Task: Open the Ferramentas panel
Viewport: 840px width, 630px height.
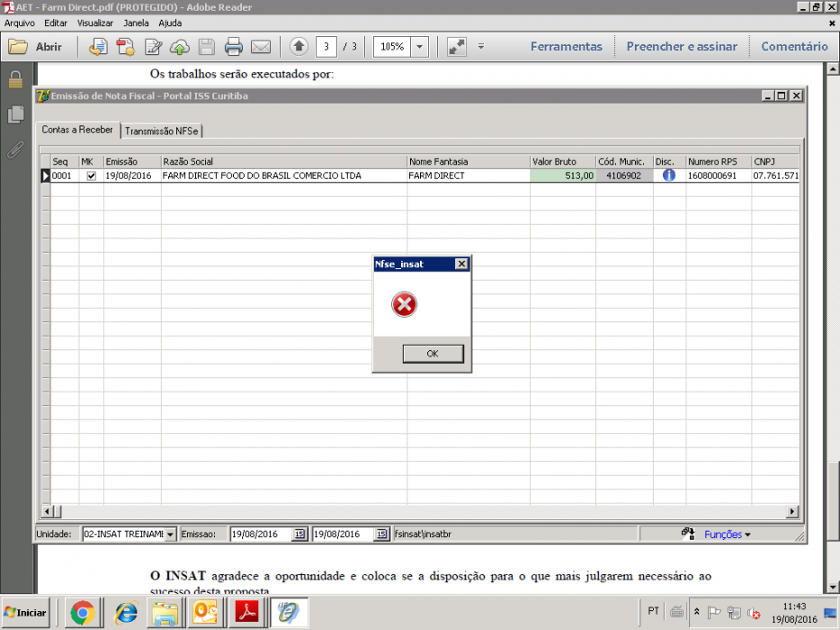Action: coord(567,47)
